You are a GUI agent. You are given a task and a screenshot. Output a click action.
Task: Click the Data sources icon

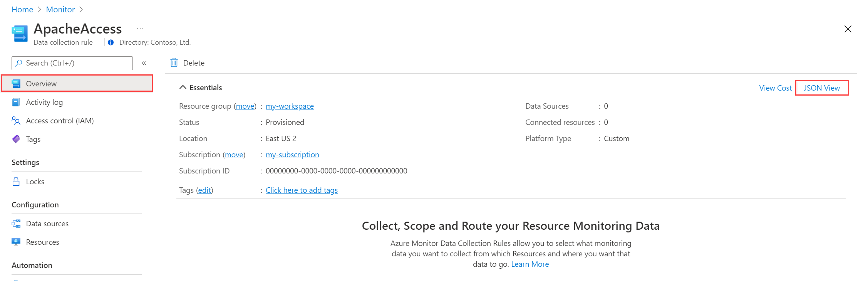click(16, 224)
